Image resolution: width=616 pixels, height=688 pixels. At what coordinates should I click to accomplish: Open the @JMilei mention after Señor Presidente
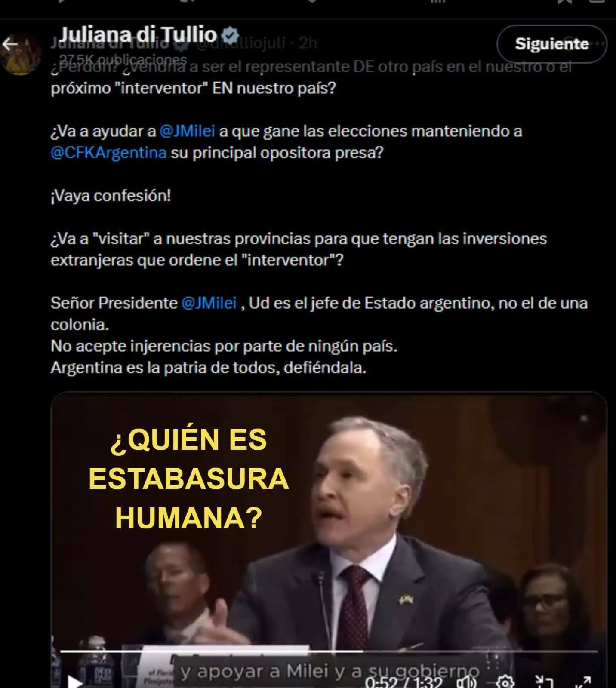pos(209,303)
